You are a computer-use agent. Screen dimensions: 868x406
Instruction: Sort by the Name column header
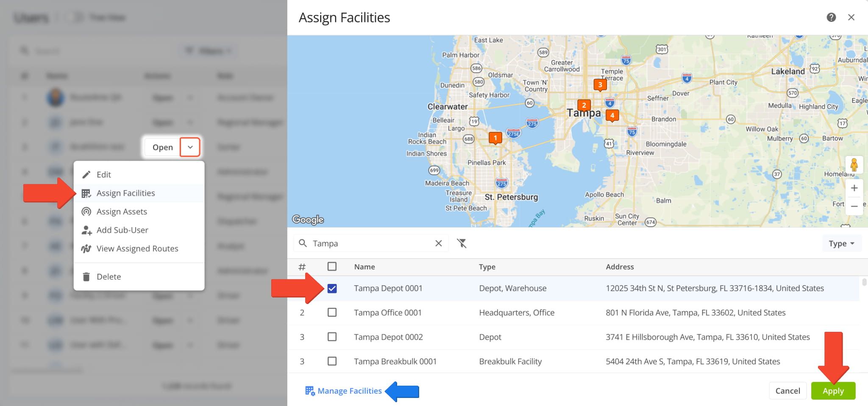coord(364,267)
